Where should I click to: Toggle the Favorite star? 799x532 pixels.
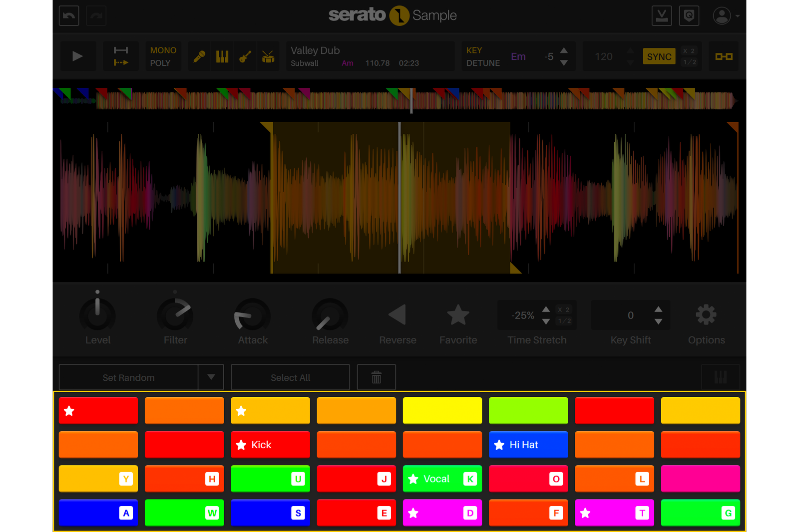point(458,314)
